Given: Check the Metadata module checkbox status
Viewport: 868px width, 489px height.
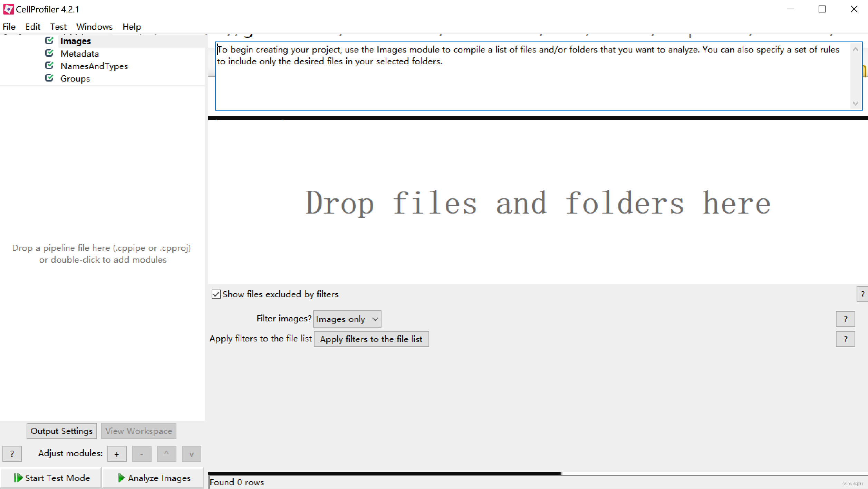Looking at the screenshot, I should [51, 53].
